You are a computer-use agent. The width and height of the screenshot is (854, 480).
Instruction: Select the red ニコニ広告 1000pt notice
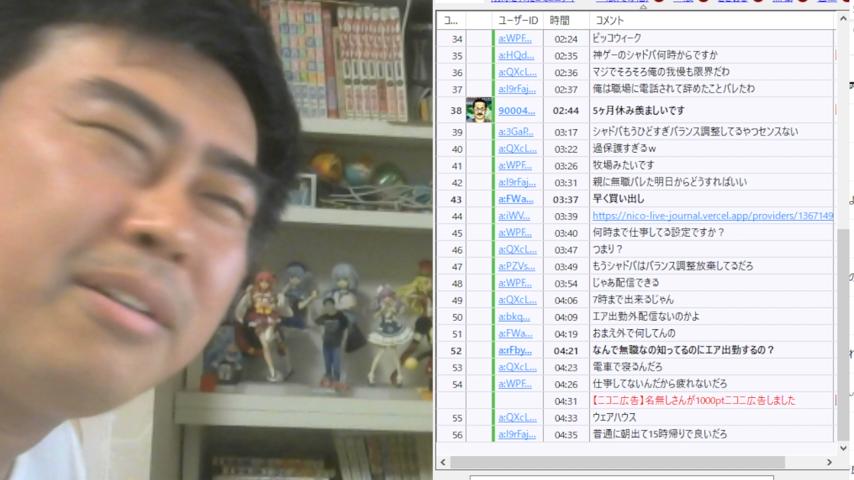pos(694,400)
